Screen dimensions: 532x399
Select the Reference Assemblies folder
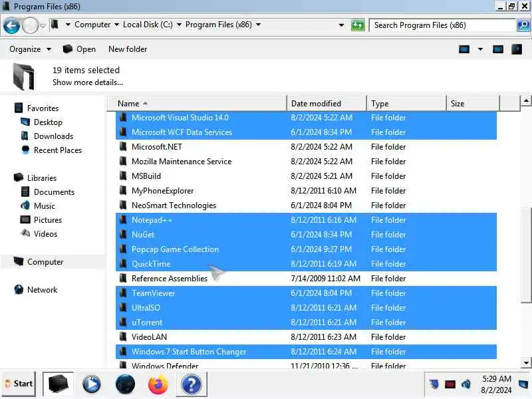click(306, 279)
